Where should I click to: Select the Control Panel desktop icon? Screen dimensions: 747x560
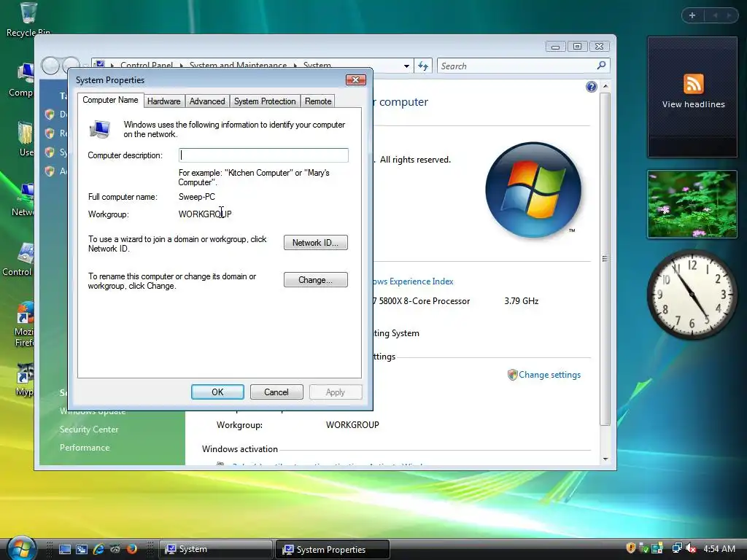(x=19, y=260)
